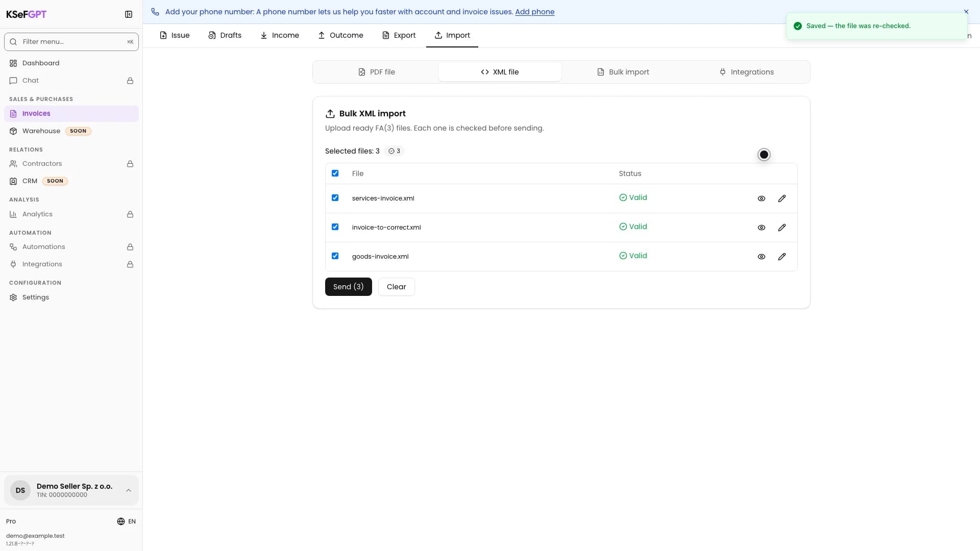Expand the Demo Seller company switcher
Screen dimensions: 980x551
pyautogui.click(x=71, y=490)
